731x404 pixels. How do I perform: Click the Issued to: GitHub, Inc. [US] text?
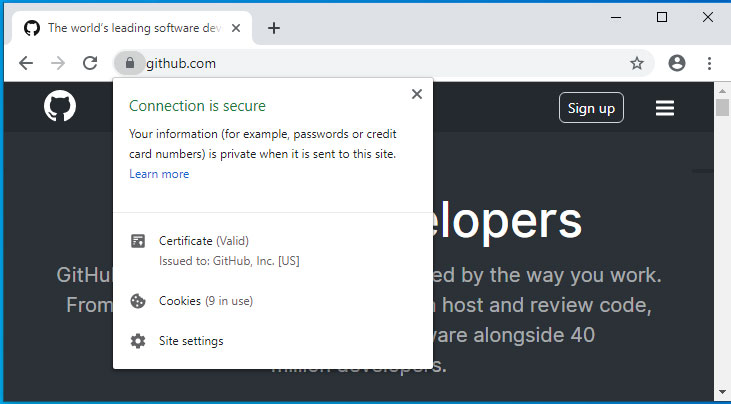(229, 261)
